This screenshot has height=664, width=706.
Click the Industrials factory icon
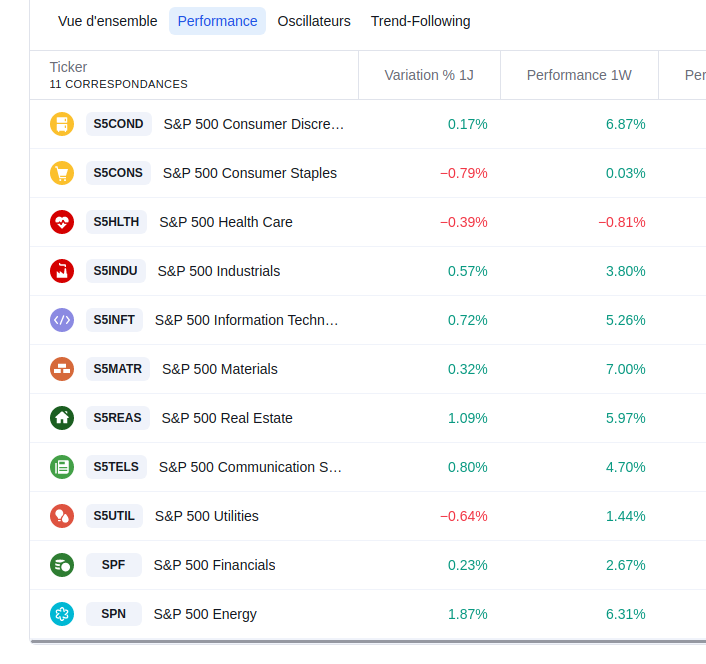click(62, 271)
